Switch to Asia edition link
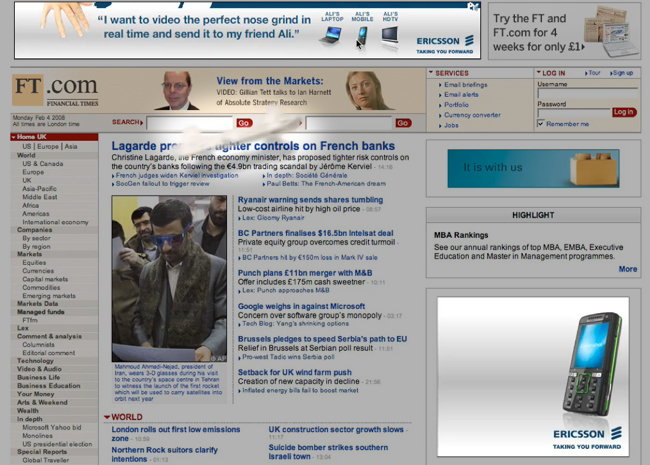 pyautogui.click(x=70, y=146)
